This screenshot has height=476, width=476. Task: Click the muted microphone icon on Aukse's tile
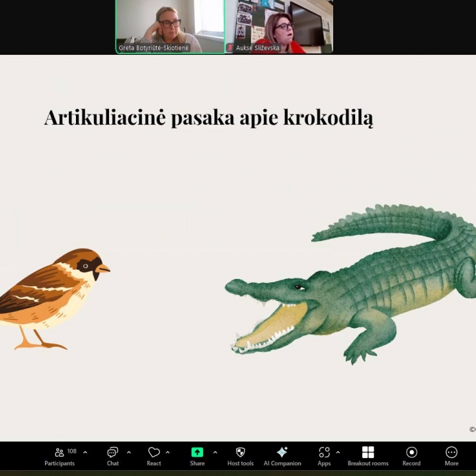(x=231, y=48)
